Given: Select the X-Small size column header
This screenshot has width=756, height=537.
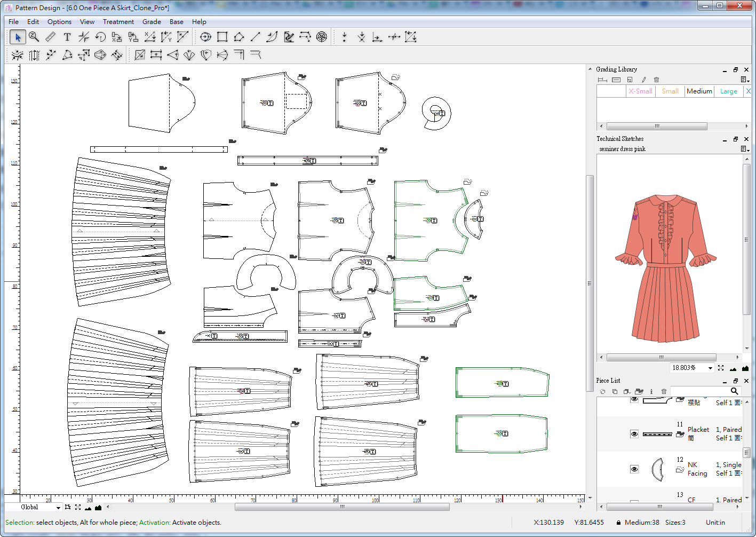Looking at the screenshot, I should (640, 91).
